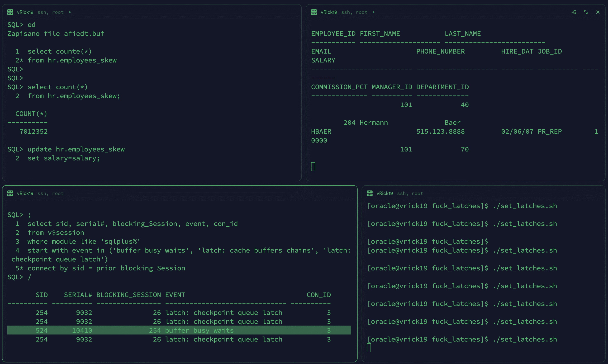Image resolution: width=608 pixels, height=364 pixels.
Task: Click the activity dot beside top-left pane title
Action: (x=70, y=12)
